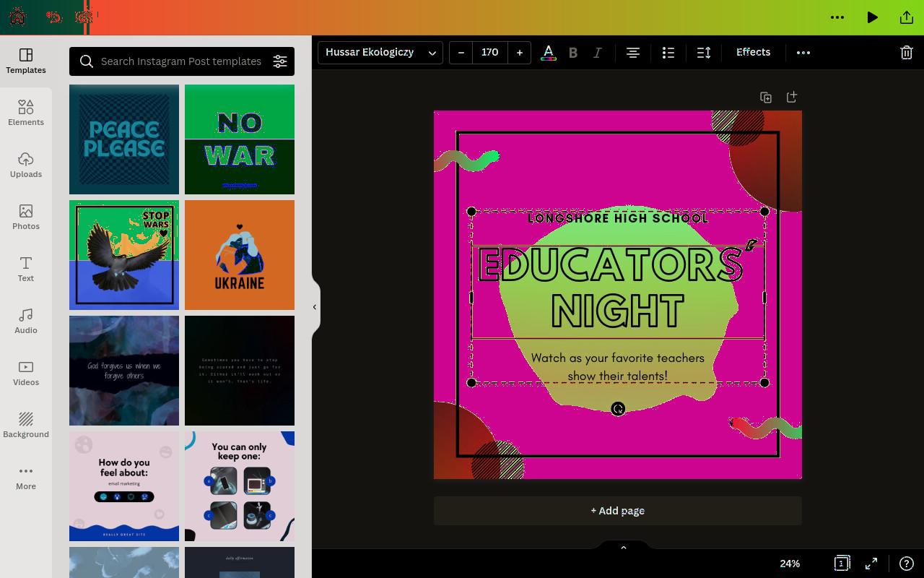Change the text alignment
This screenshot has height=578, width=924.
click(633, 52)
